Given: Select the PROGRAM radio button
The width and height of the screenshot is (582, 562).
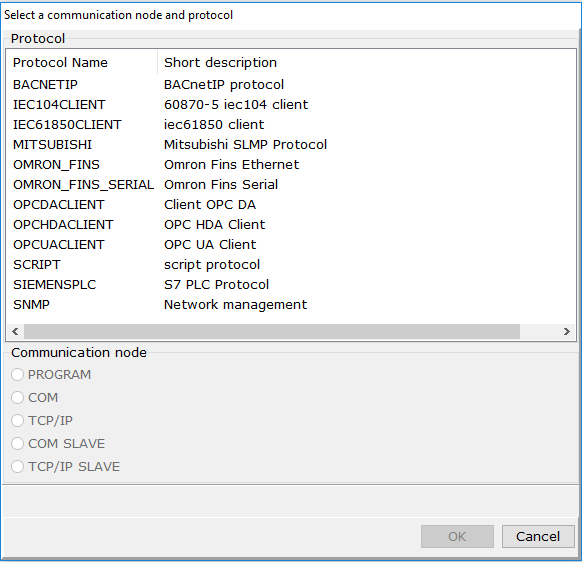Looking at the screenshot, I should [17, 375].
